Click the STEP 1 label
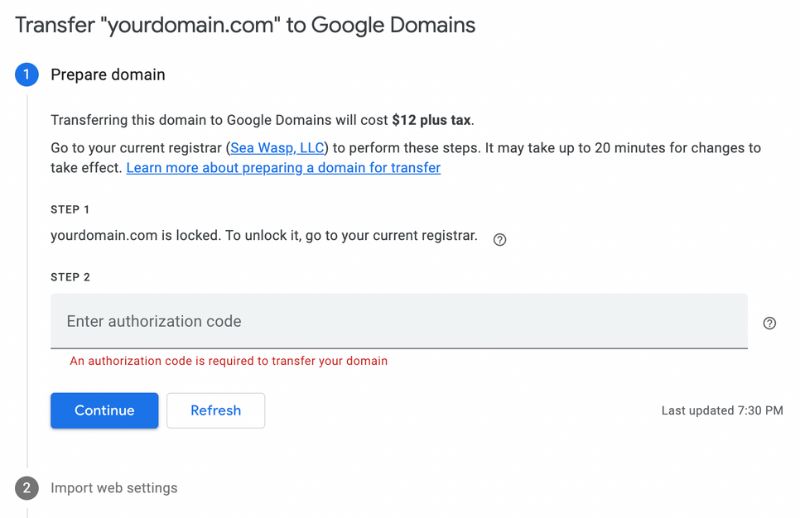The image size is (800, 518). pos(70,210)
